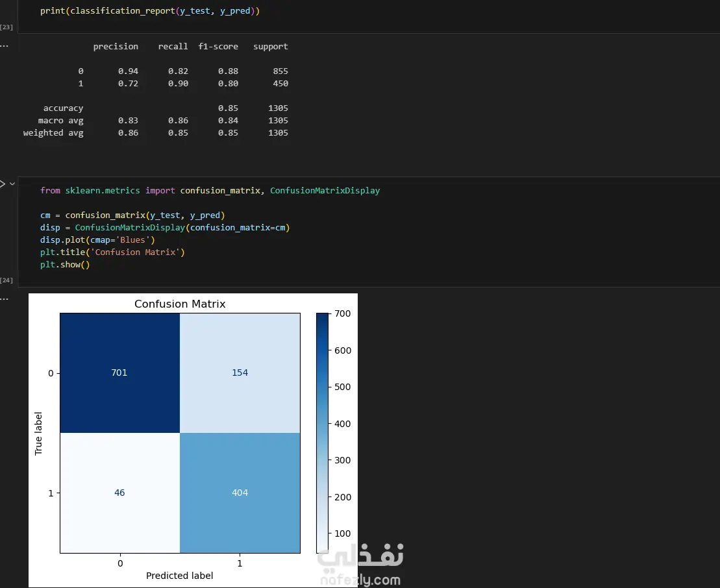Click the disp.plot(cmap='Blues') line
This screenshot has height=588, width=720.
click(x=97, y=240)
